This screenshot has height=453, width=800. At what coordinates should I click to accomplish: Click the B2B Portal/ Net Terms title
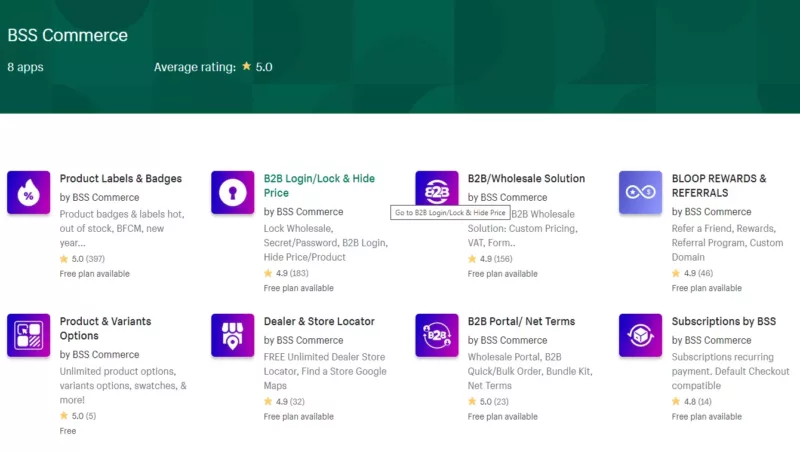pos(521,321)
